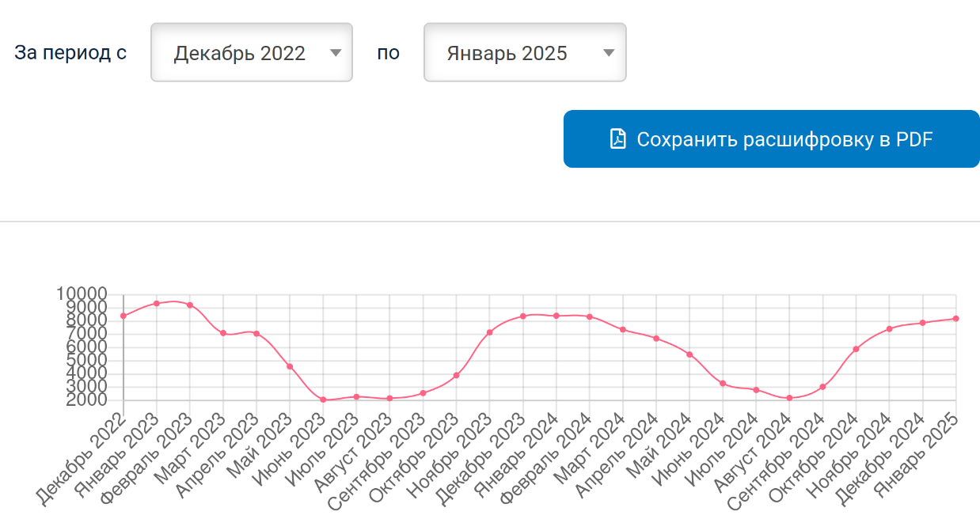
Task: Select the Май 2023 data point
Action: (x=290, y=366)
